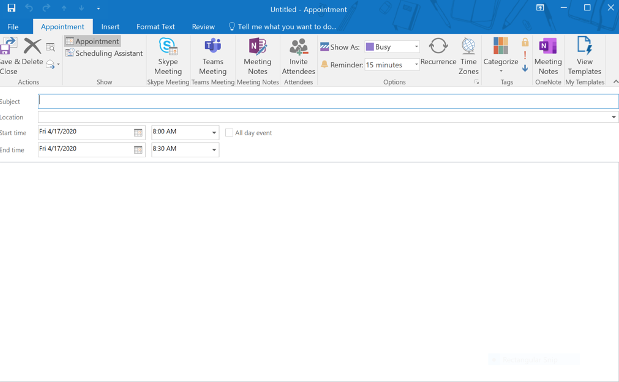Open the Forward dropdown in Actions group
Screen dimensions: 619x382
pyautogui.click(x=53, y=64)
